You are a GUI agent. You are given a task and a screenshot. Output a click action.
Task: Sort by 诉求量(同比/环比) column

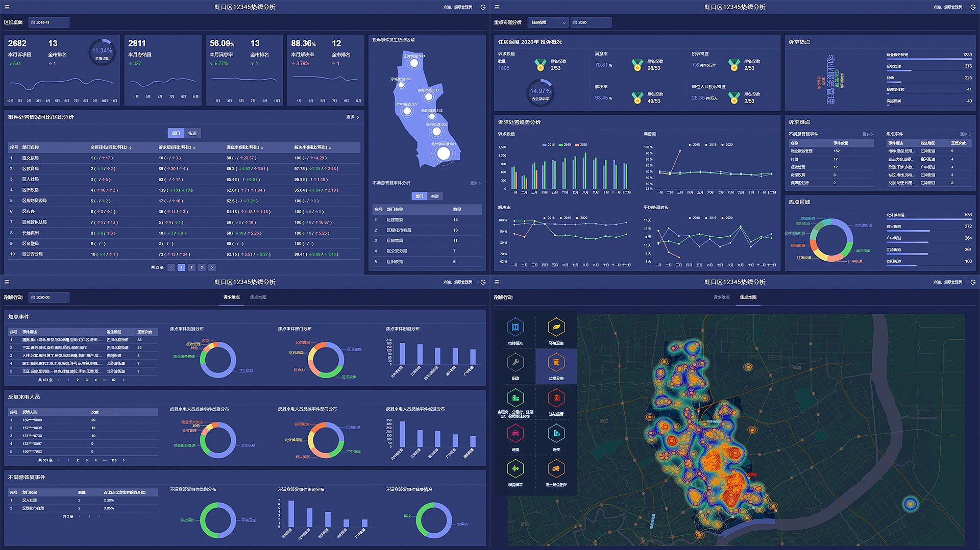(x=176, y=147)
